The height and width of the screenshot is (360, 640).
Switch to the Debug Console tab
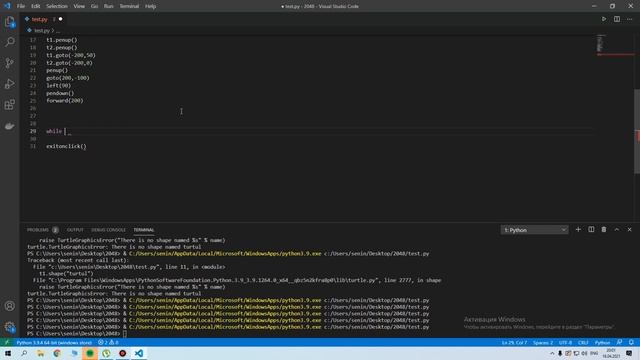tap(109, 230)
